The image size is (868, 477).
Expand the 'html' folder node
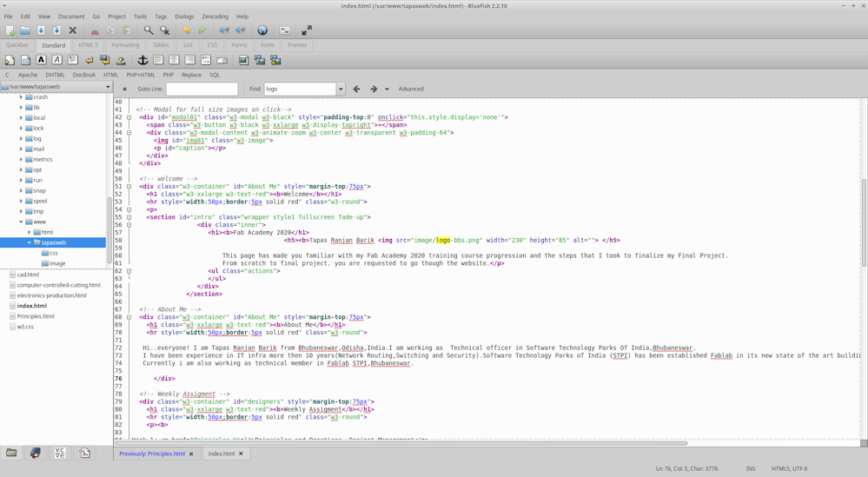click(30, 232)
